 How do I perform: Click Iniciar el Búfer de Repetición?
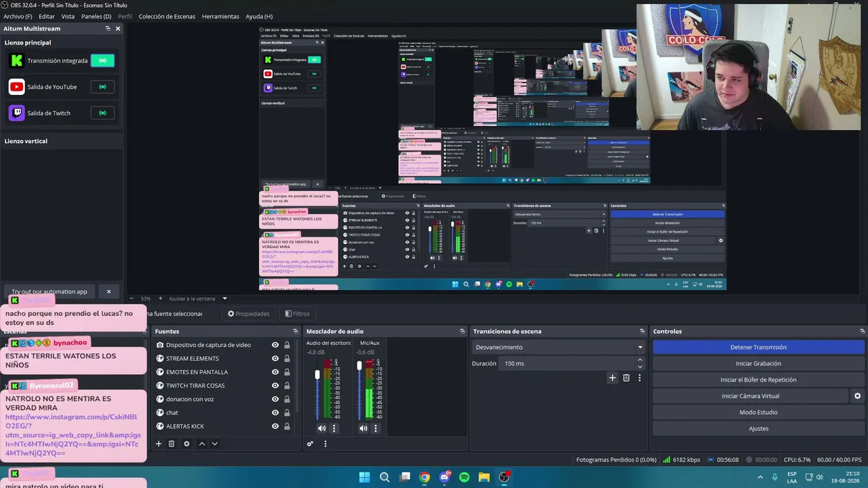click(758, 380)
